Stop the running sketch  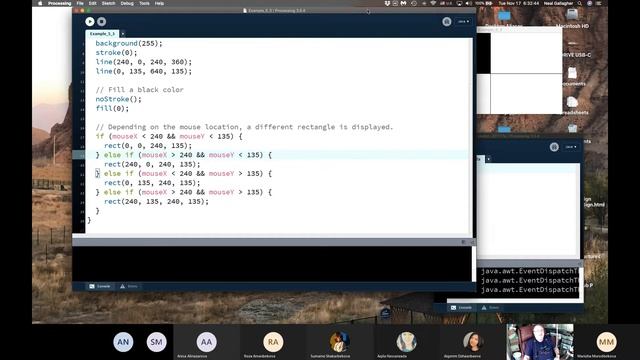coord(102,22)
